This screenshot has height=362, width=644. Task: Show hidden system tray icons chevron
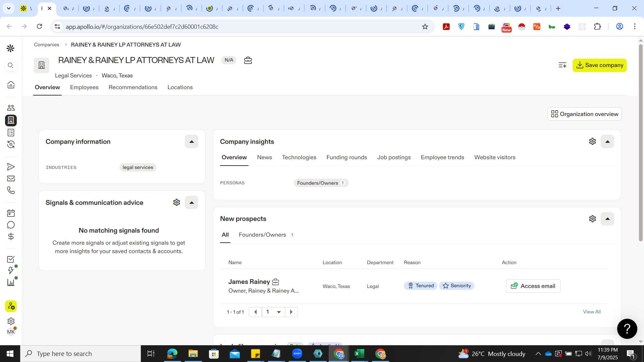point(538,354)
